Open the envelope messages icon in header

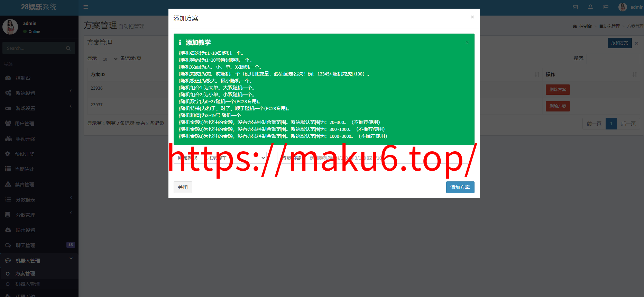click(575, 7)
